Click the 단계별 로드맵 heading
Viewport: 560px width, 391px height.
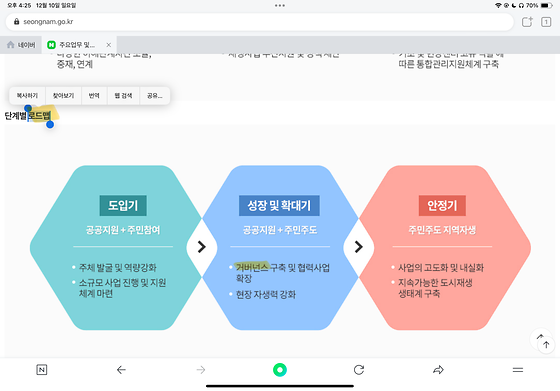click(x=28, y=116)
